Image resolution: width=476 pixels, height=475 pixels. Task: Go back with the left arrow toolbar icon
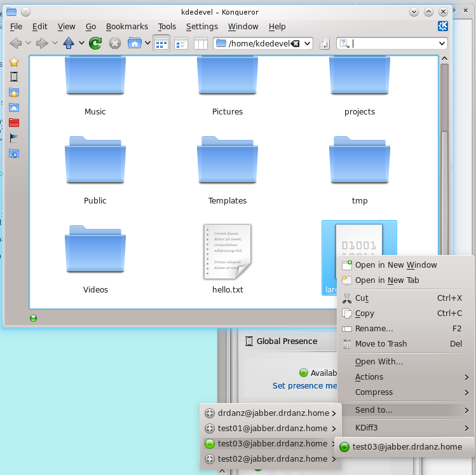pyautogui.click(x=15, y=43)
